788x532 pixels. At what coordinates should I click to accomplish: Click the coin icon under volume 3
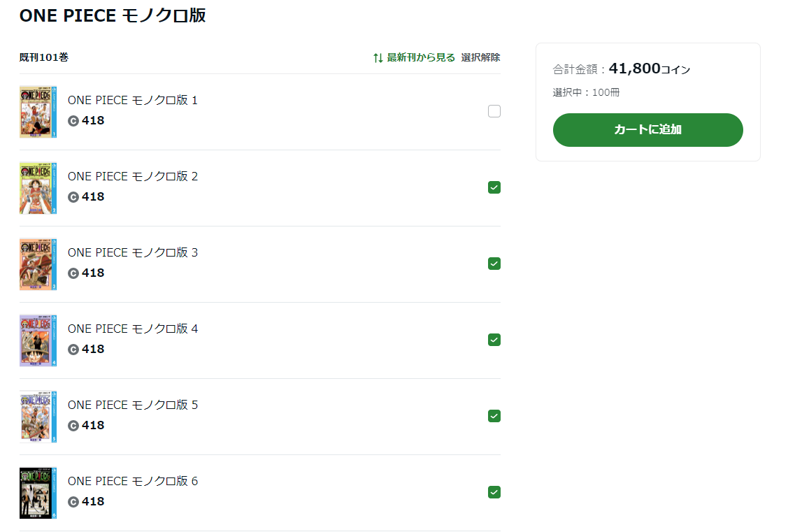click(x=73, y=273)
